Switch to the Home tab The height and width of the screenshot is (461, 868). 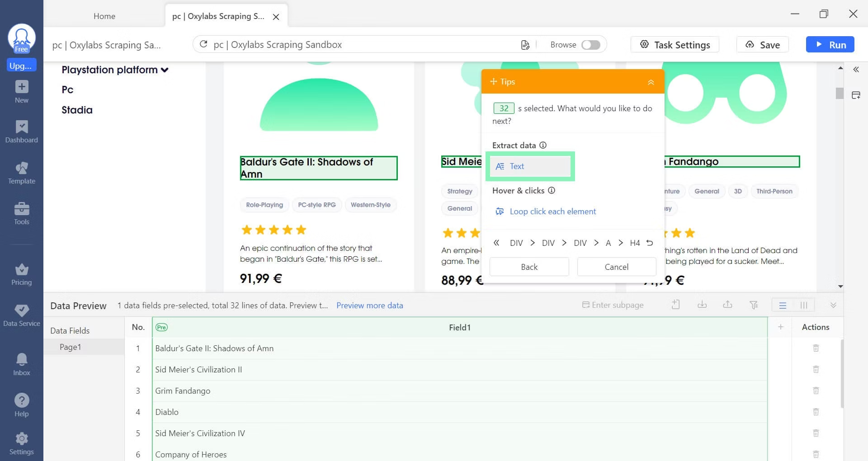click(x=104, y=16)
